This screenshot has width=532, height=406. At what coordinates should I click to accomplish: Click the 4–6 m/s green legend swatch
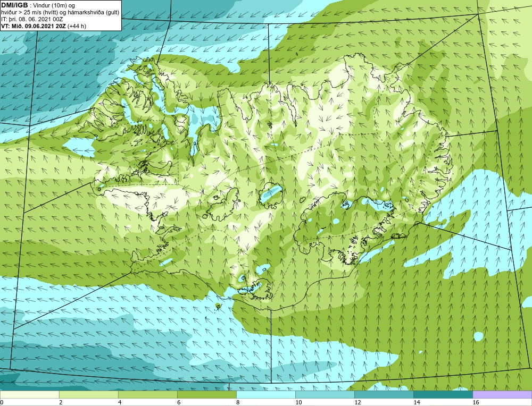pyautogui.click(x=147, y=394)
